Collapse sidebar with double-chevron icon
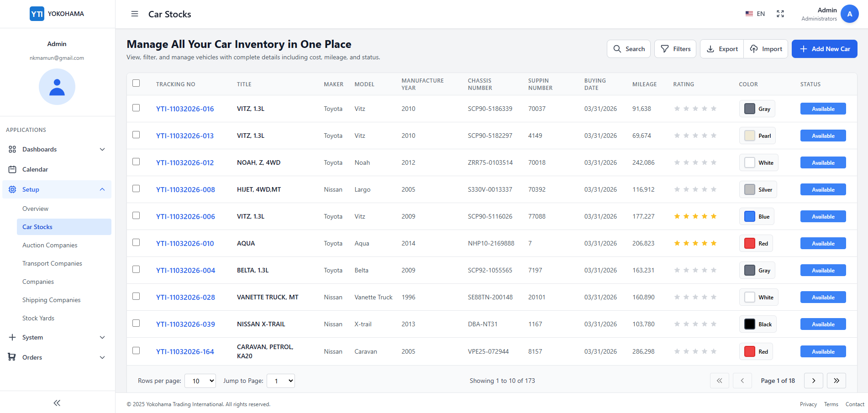Image resolution: width=868 pixels, height=413 pixels. pos(57,403)
